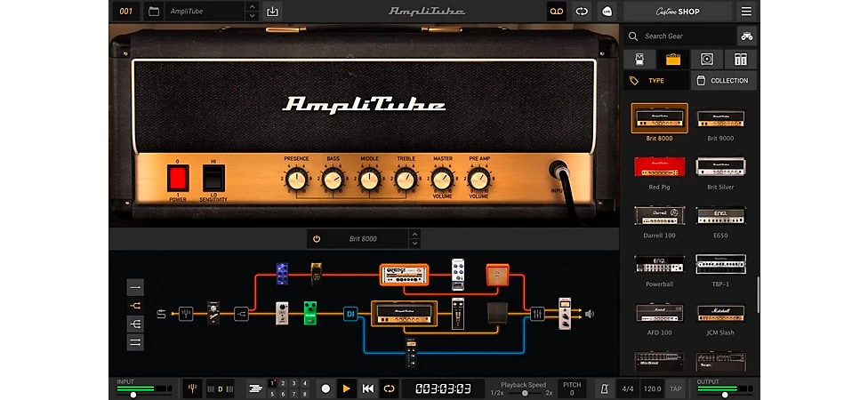Arm track 1 in the recorder

click(x=272, y=383)
